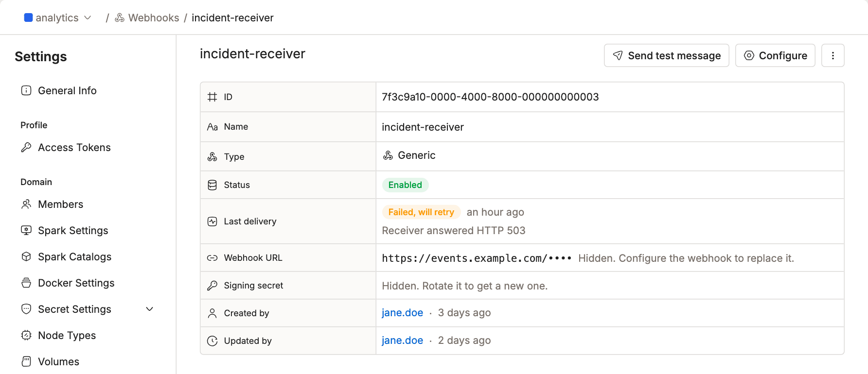The height and width of the screenshot is (374, 868).
Task: Click the Spark Catalogs cube icon
Action: pyautogui.click(x=26, y=257)
